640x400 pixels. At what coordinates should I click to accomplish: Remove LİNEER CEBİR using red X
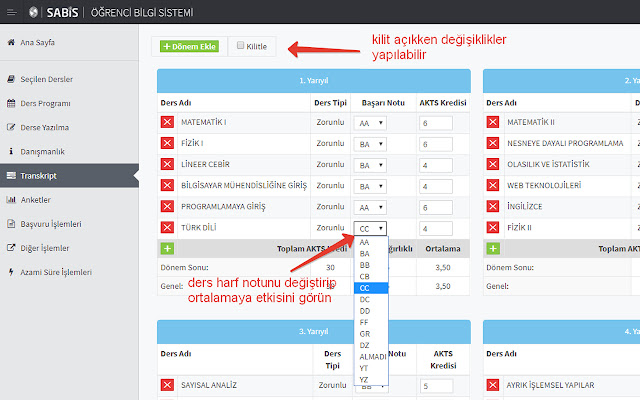[x=167, y=164]
